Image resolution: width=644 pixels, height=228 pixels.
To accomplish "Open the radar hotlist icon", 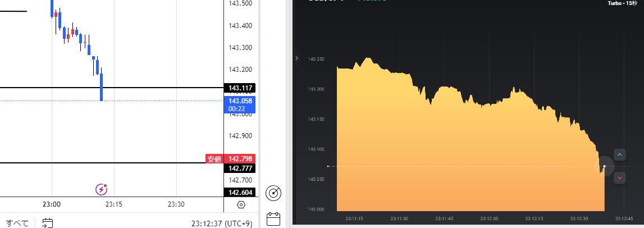I will pyautogui.click(x=273, y=193).
